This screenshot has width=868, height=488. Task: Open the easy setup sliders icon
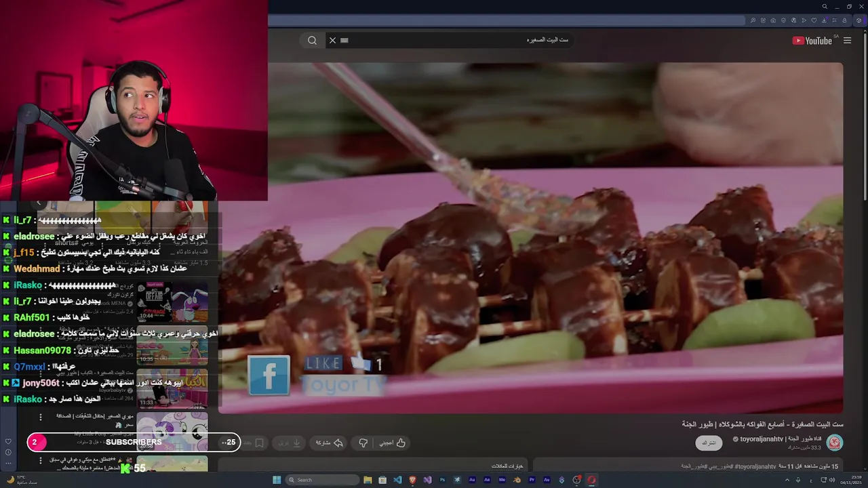pyautogui.click(x=834, y=20)
